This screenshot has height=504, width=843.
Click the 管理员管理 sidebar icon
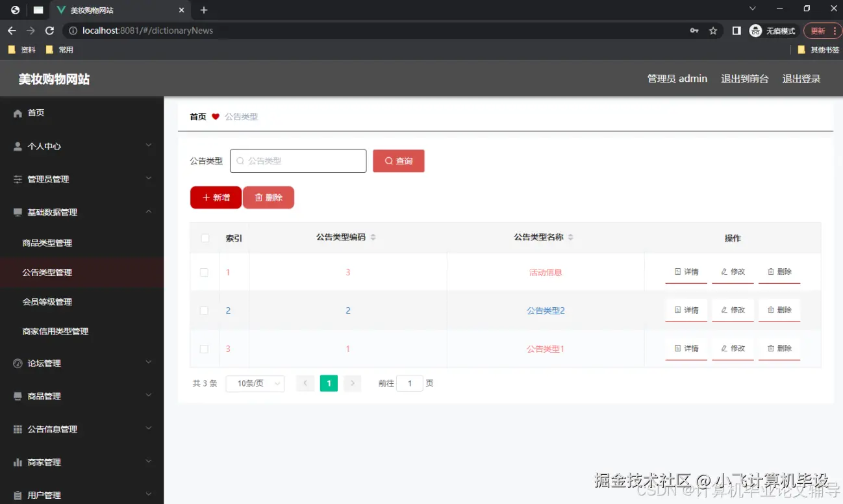(x=18, y=179)
